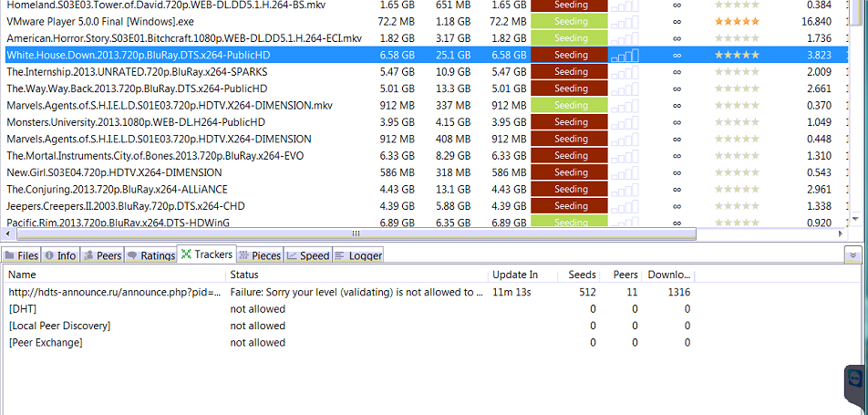The image size is (868, 415).
Task: Click the star rating on American.Horror.Story row
Action: tap(737, 38)
